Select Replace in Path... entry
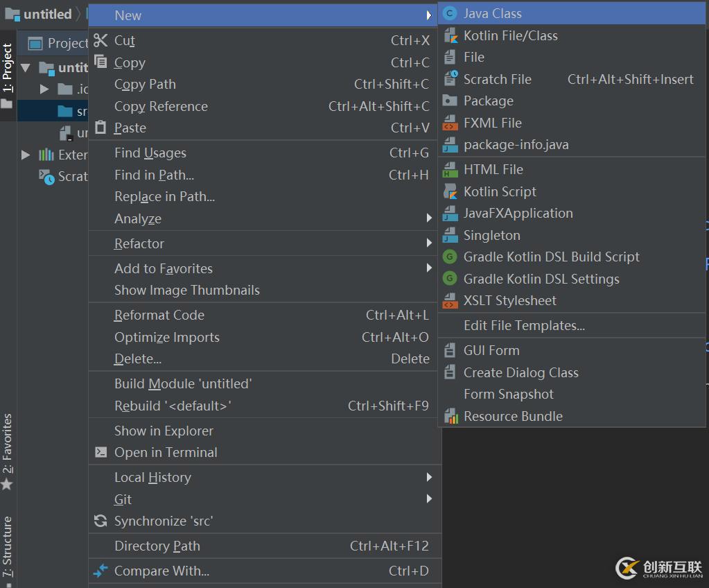Screen dimensions: 709x588 [265, 197]
